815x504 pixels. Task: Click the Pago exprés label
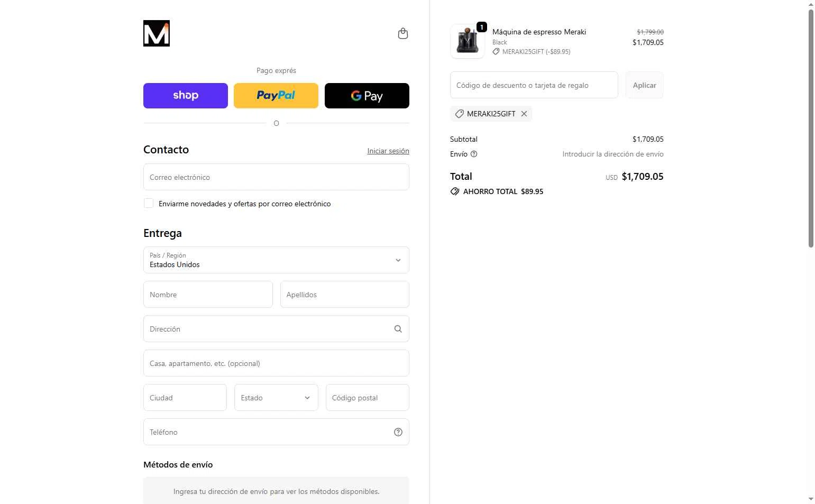click(x=276, y=70)
